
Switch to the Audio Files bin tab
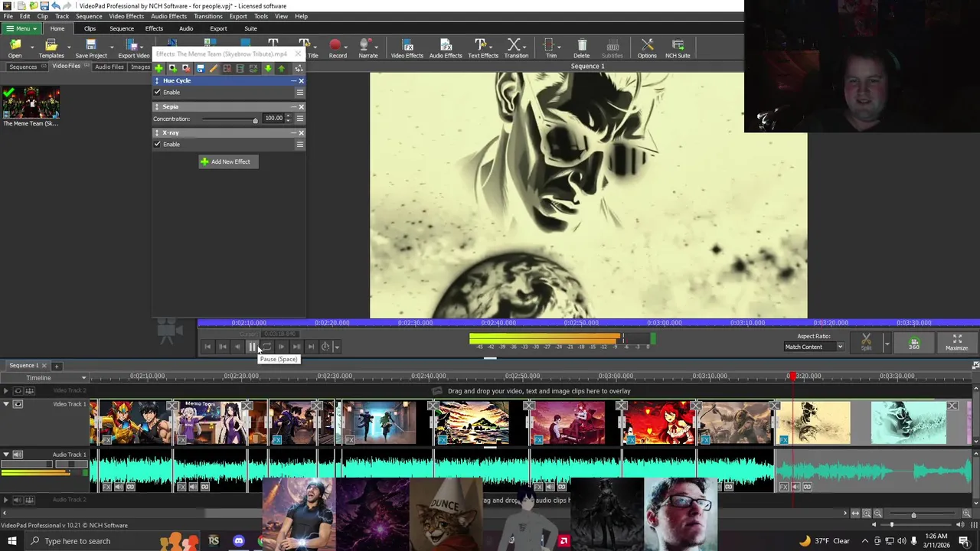click(109, 67)
